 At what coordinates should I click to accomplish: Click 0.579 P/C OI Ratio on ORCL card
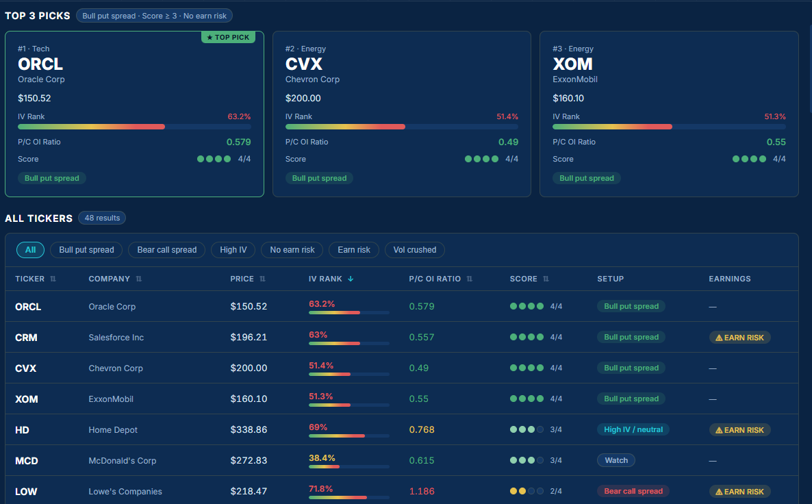click(x=239, y=142)
